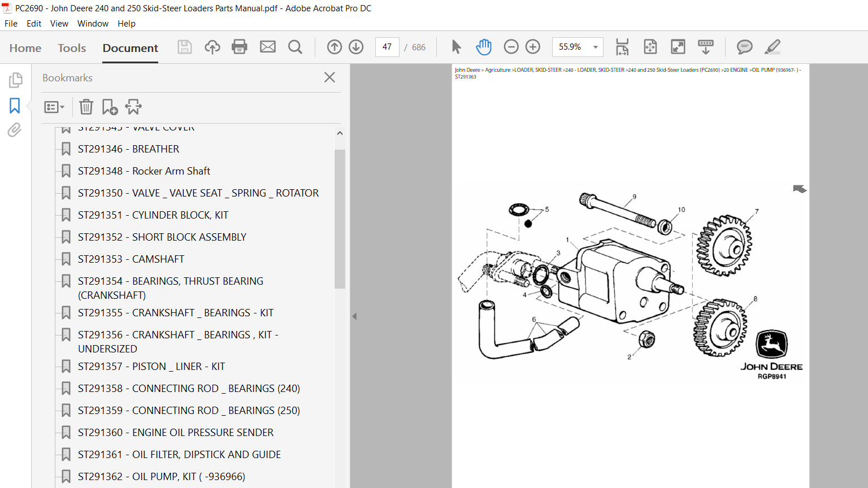868x488 pixels.
Task: Add a sticky note comment
Action: pos(745,47)
